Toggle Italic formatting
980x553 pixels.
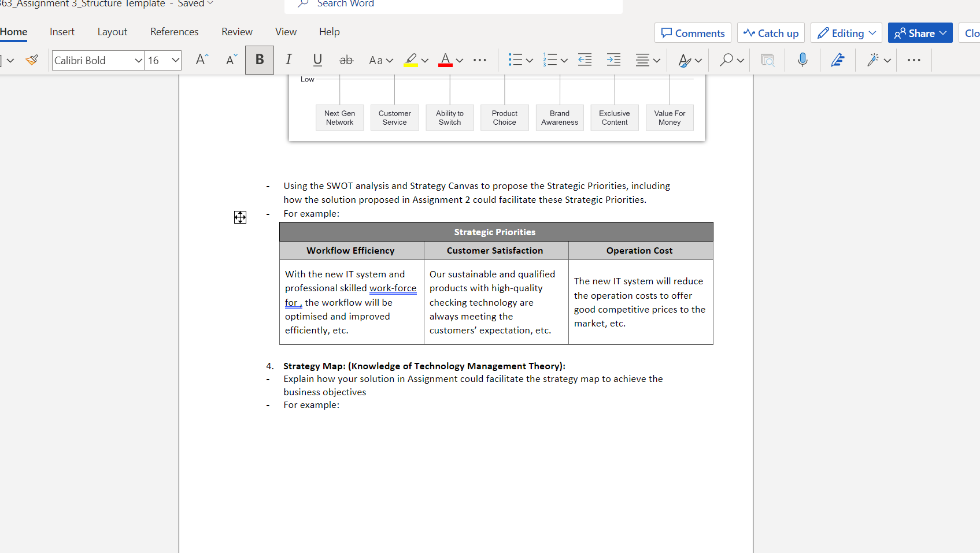pos(289,60)
